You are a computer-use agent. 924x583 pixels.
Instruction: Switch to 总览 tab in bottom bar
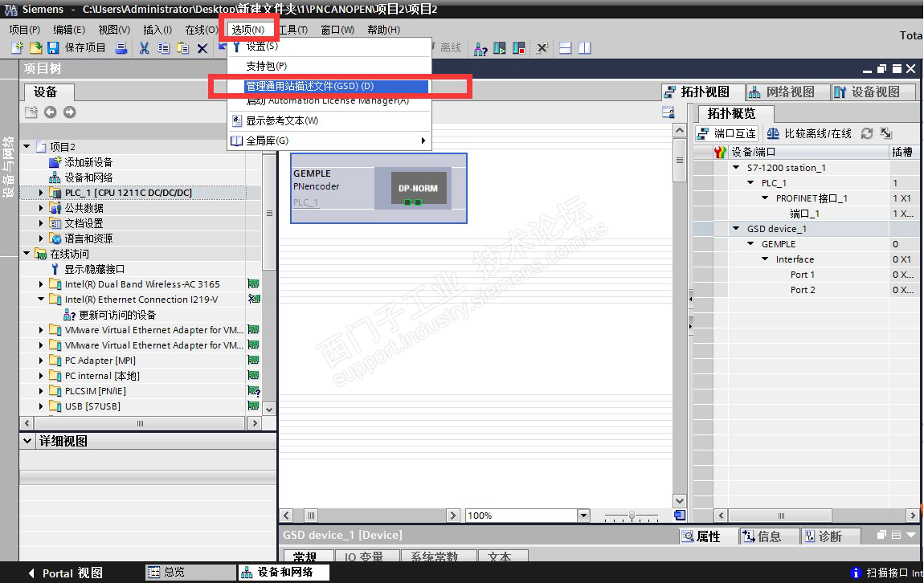(189, 573)
